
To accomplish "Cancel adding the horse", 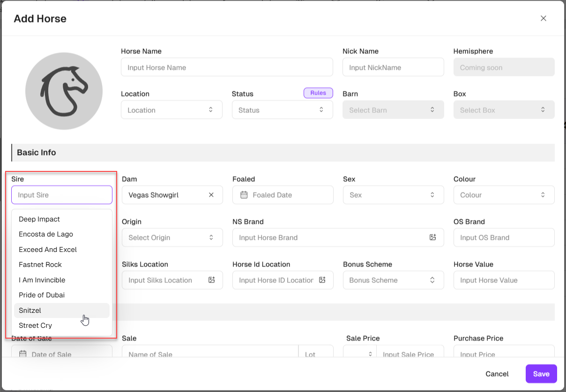I will click(497, 374).
